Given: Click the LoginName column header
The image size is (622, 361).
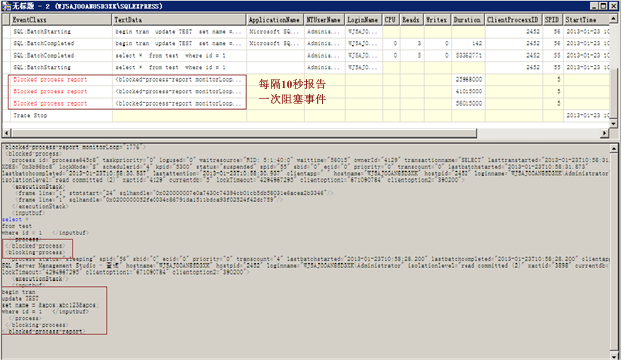Looking at the screenshot, I should 363,19.
